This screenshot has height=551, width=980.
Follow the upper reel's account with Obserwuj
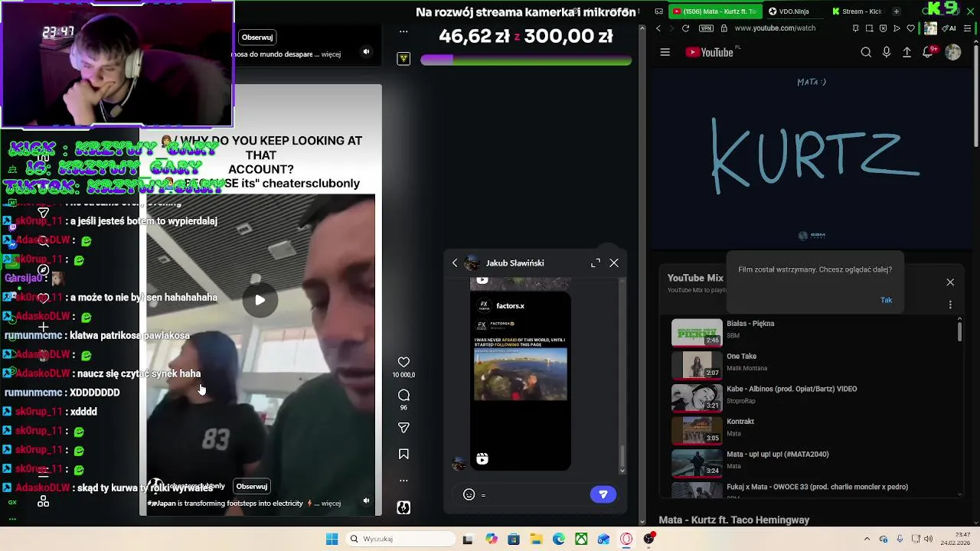[257, 37]
